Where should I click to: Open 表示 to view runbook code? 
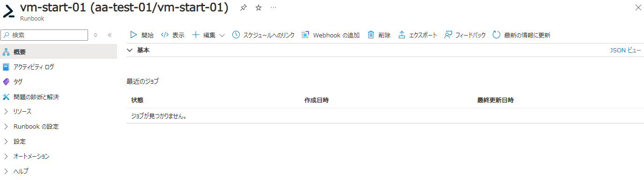pos(172,35)
